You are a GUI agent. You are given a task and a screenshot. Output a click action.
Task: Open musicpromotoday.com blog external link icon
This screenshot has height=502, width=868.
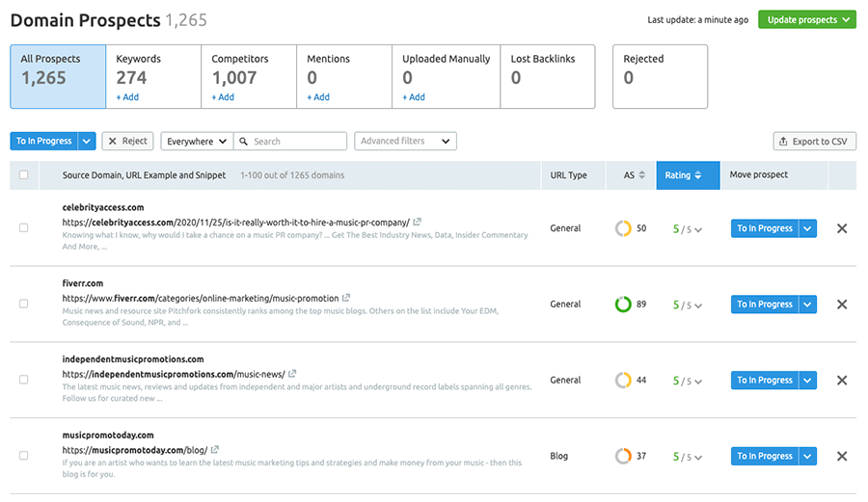pyautogui.click(x=215, y=449)
